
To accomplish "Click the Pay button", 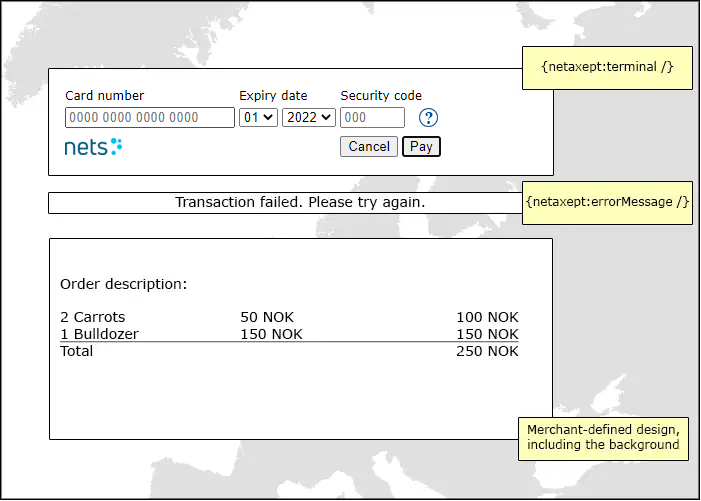I will click(421, 147).
